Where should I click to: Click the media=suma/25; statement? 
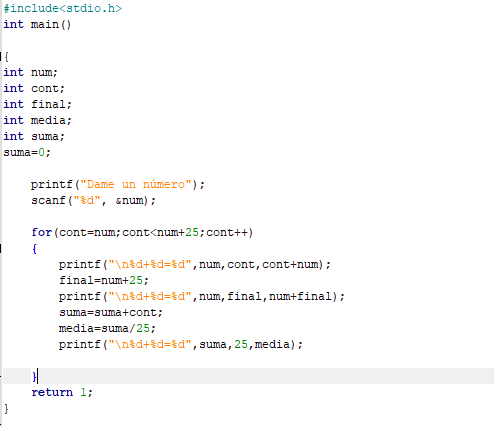[107, 328]
